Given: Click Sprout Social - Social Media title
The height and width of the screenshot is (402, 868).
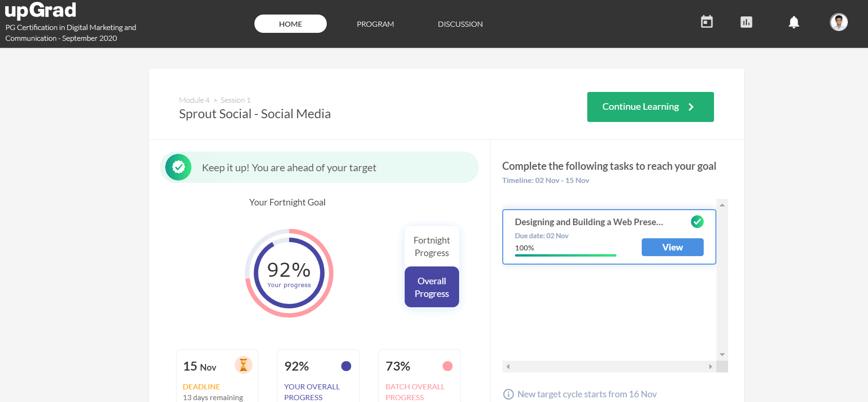Looking at the screenshot, I should pyautogui.click(x=255, y=114).
